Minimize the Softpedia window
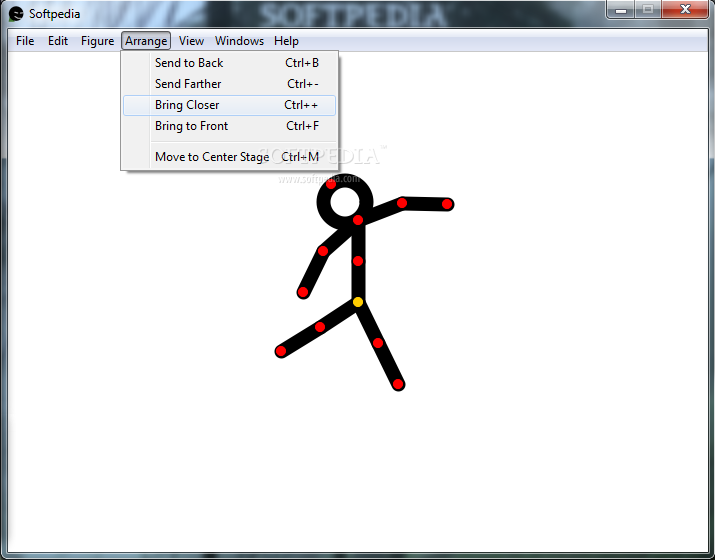 (x=621, y=10)
